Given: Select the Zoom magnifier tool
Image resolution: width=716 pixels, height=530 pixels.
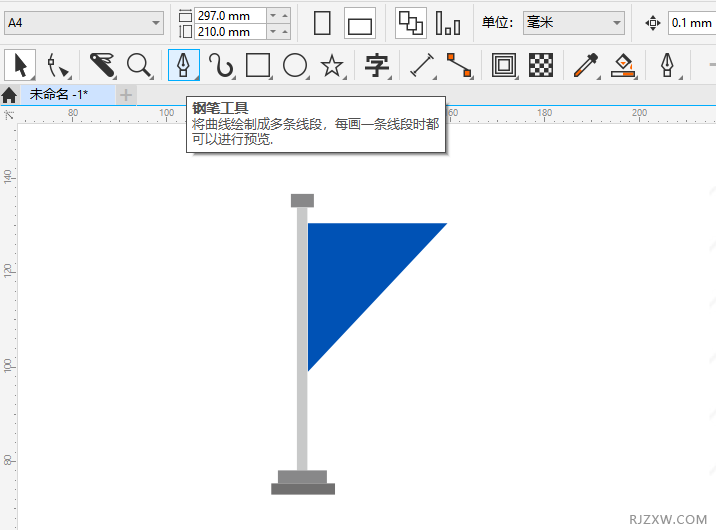Looking at the screenshot, I should coord(139,65).
